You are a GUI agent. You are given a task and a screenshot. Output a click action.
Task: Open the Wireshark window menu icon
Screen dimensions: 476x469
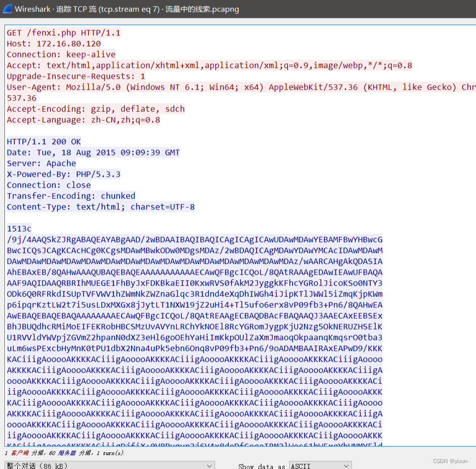[6, 9]
